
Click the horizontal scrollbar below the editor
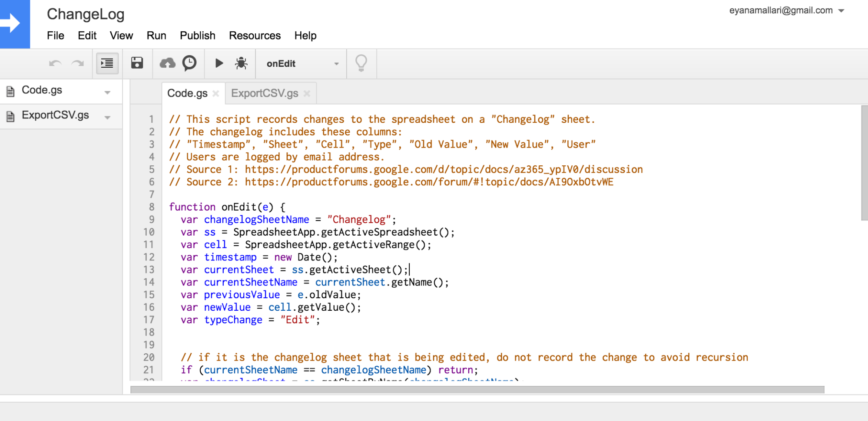click(478, 389)
